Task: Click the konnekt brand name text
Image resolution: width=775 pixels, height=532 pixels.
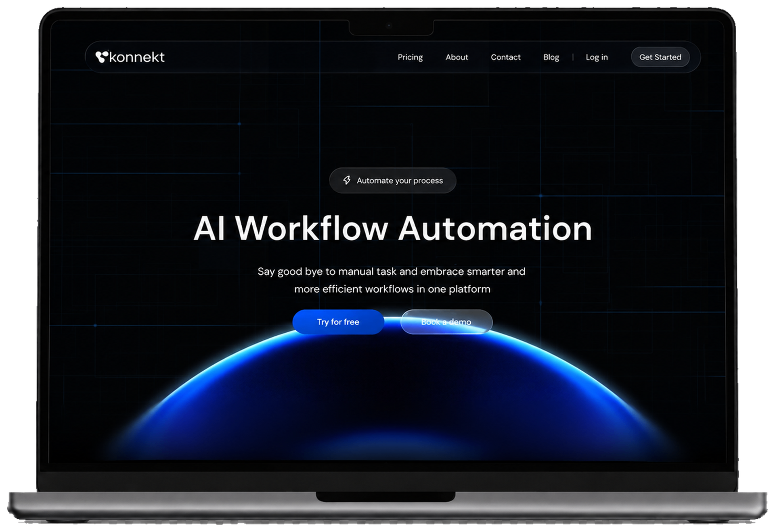Action: point(137,57)
